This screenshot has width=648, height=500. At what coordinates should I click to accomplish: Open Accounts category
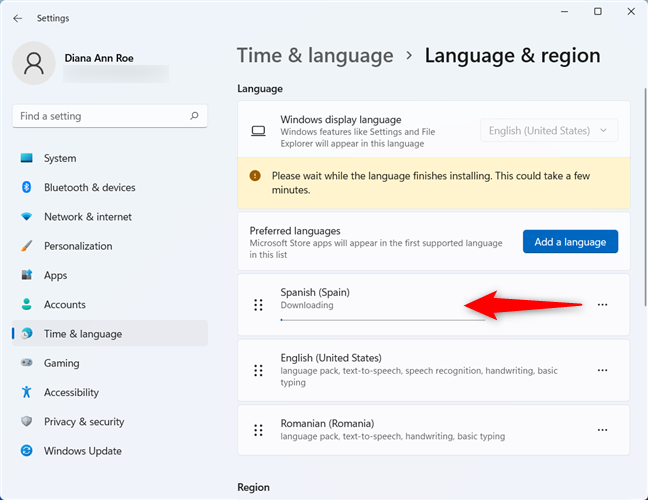(110, 304)
